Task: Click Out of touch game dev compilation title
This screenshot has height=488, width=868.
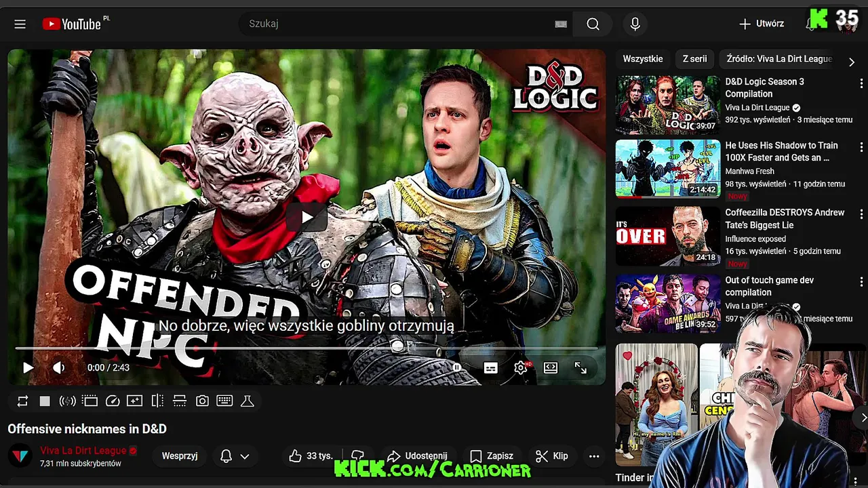Action: 769,286
